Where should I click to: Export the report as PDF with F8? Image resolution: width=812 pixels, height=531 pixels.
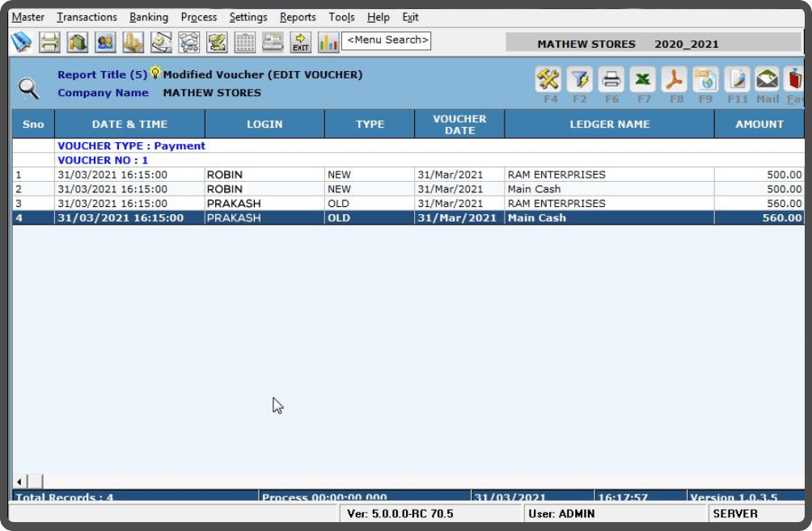[x=675, y=79]
